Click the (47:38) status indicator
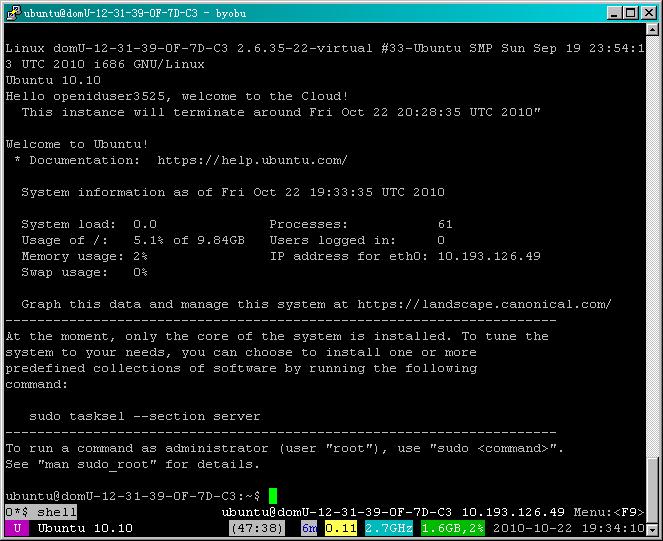The image size is (663, 541). pos(257,528)
